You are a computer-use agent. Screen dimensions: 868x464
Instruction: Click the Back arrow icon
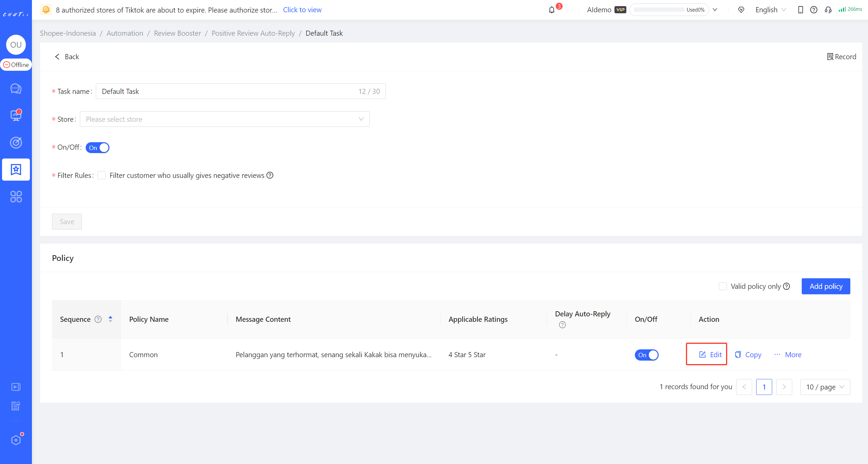[57, 56]
